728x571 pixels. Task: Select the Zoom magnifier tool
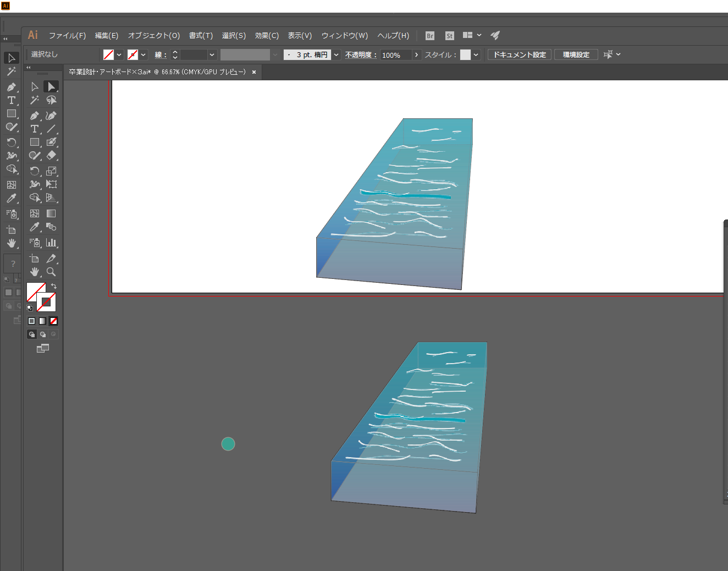tap(51, 272)
